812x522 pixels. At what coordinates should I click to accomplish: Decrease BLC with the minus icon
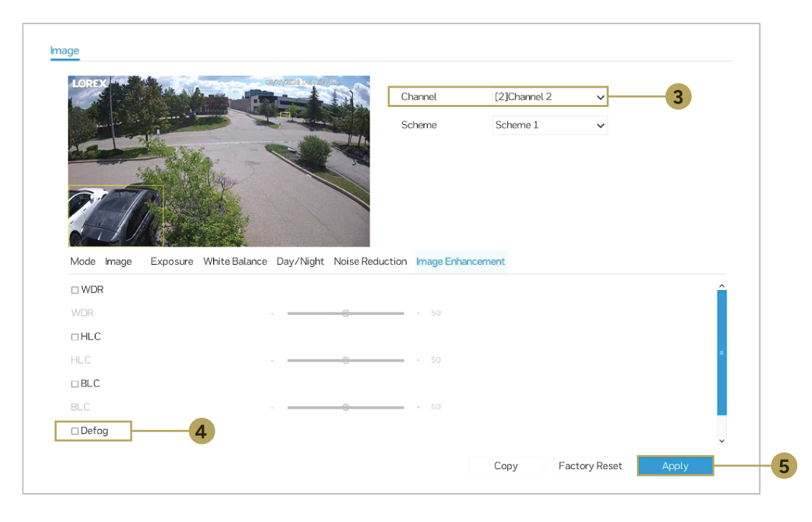(273, 407)
